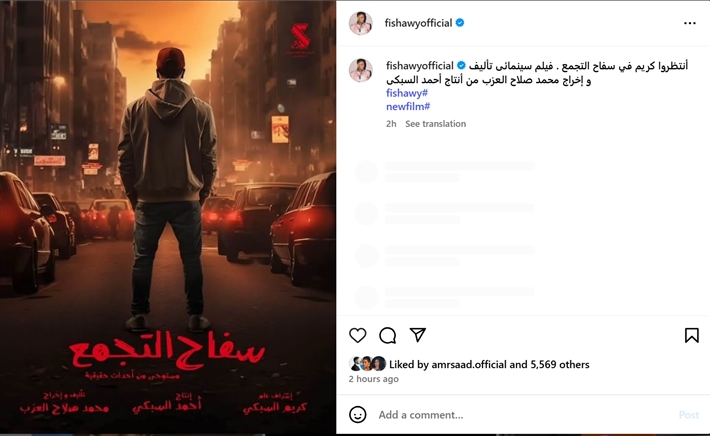This screenshot has width=710, height=436.
Task: Click the liker avatars next to Liked by
Action: pyautogui.click(x=368, y=364)
